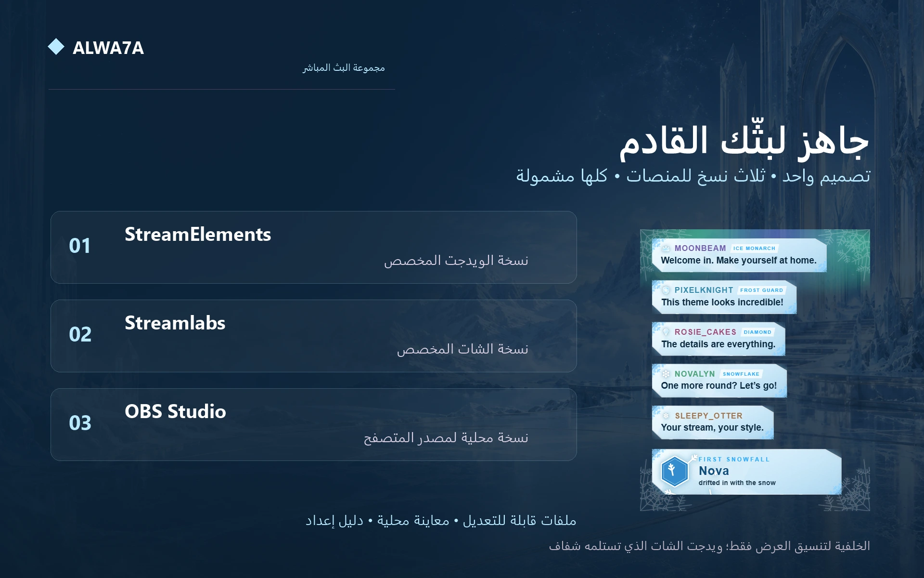This screenshot has height=578, width=924.
Task: Click the footnote starting 'الخلفية لتنسيق العرض فقط'
Action: [x=709, y=546]
